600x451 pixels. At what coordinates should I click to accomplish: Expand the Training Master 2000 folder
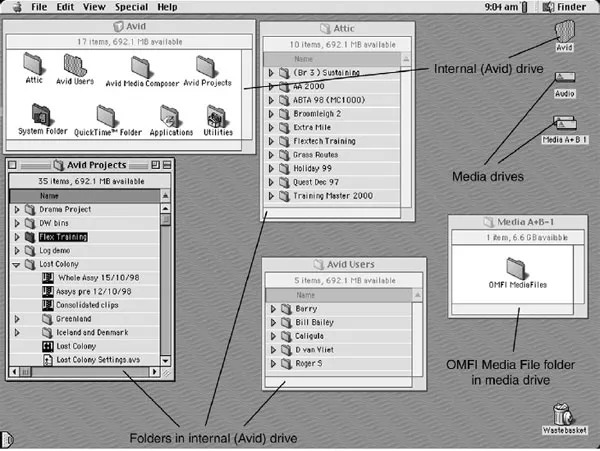[271, 196]
